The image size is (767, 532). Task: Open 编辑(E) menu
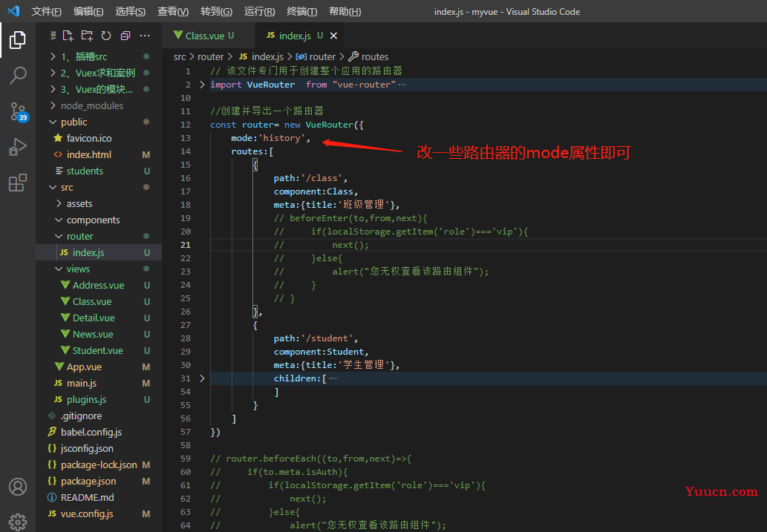point(88,11)
